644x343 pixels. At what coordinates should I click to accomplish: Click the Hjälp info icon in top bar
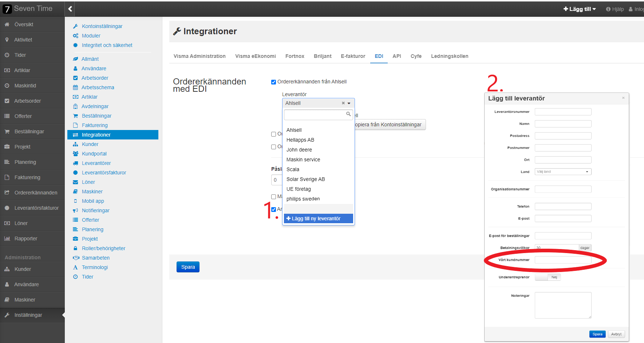click(x=608, y=9)
